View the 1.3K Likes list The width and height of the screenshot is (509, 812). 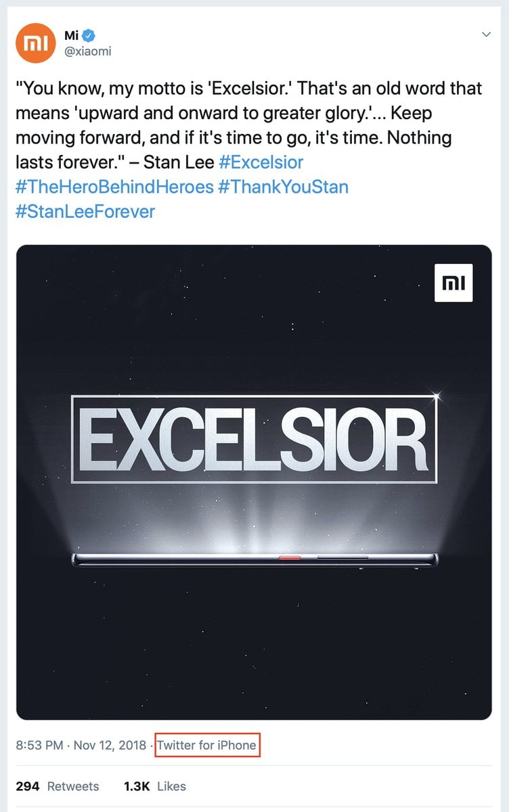[x=155, y=786]
